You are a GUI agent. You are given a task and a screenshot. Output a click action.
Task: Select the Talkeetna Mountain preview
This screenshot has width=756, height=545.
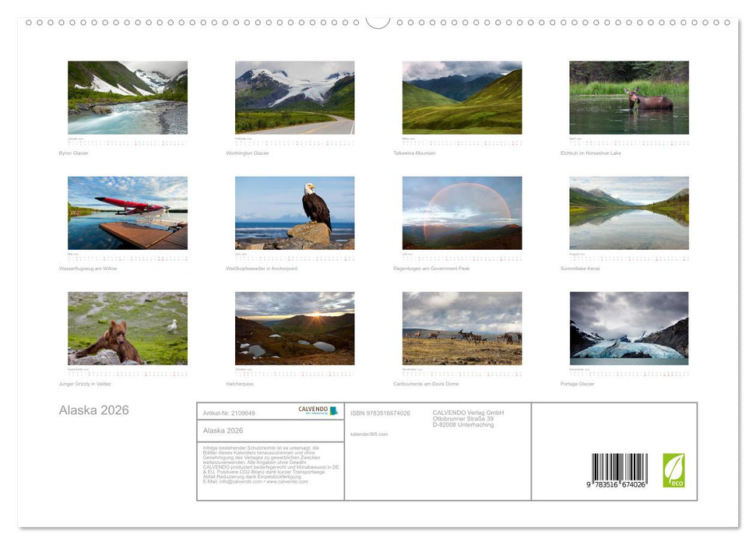pos(462,97)
